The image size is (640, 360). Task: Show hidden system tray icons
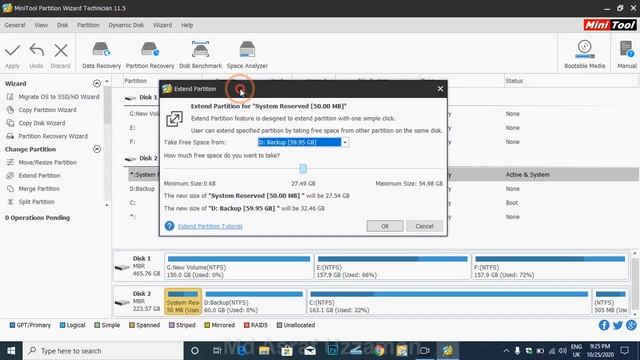click(x=506, y=351)
